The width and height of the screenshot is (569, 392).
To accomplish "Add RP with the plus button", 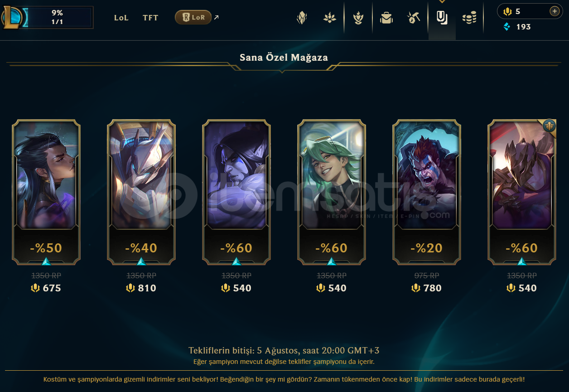I will (x=555, y=11).
